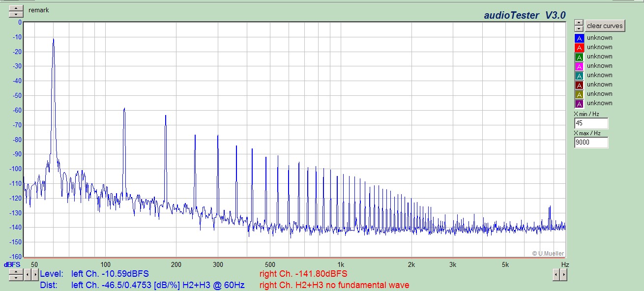Click the left arrow next to the Level readout
The height and width of the screenshot is (291, 644).
[x=28, y=275]
